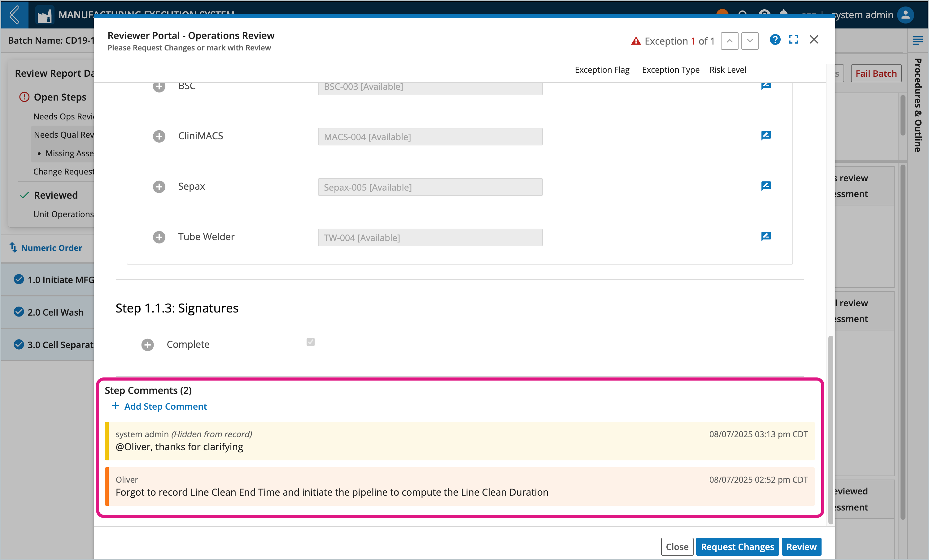Click the blue Review button
929x560 pixels.
pos(801,546)
